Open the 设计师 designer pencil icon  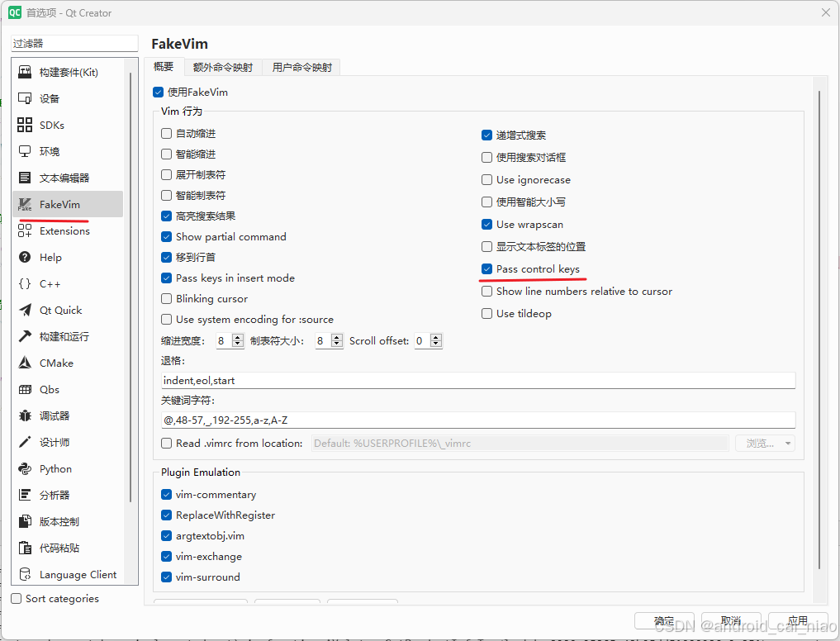point(25,442)
